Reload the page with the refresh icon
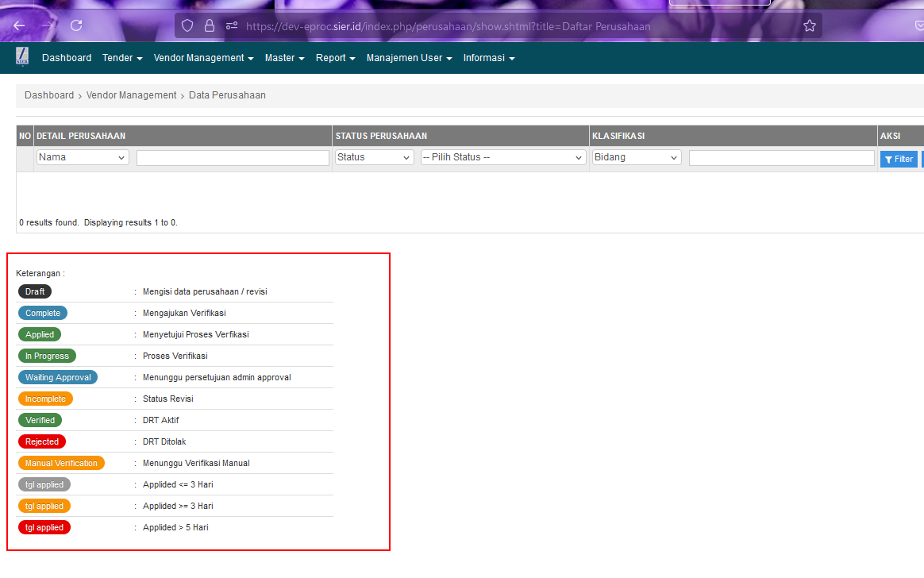This screenshot has height=578, width=924. (76, 25)
